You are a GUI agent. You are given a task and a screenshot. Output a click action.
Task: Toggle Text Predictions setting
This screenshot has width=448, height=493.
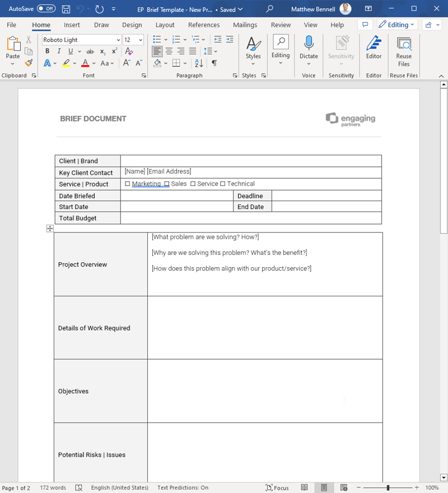183,487
